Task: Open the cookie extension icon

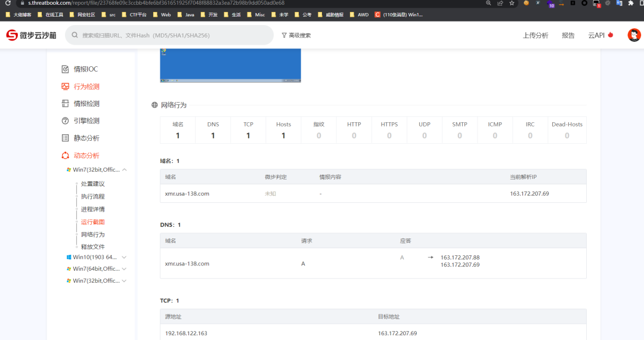Action: [526, 3]
